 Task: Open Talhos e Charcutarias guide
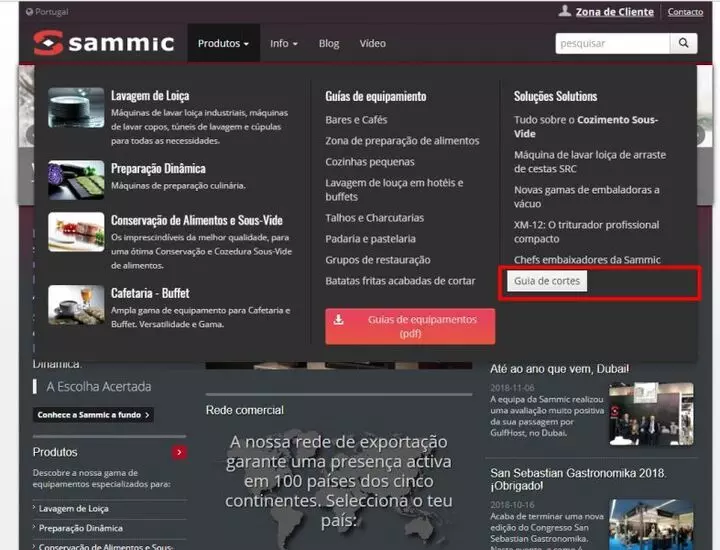375,218
